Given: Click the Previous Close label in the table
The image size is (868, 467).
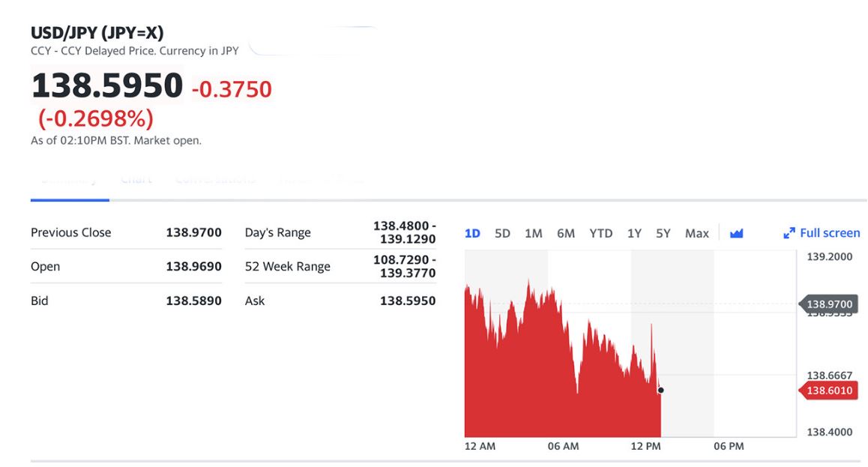Looking at the screenshot, I should tap(70, 232).
